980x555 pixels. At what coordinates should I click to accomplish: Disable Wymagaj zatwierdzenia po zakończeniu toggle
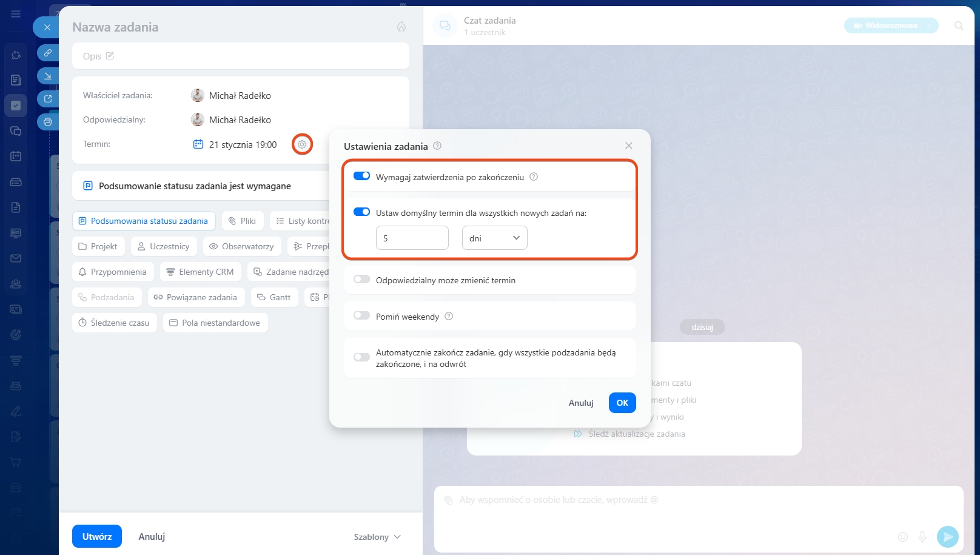tap(362, 176)
